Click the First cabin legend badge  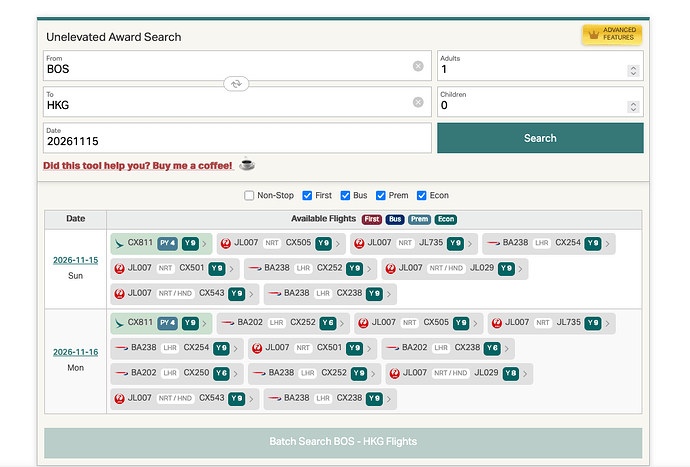(x=371, y=219)
